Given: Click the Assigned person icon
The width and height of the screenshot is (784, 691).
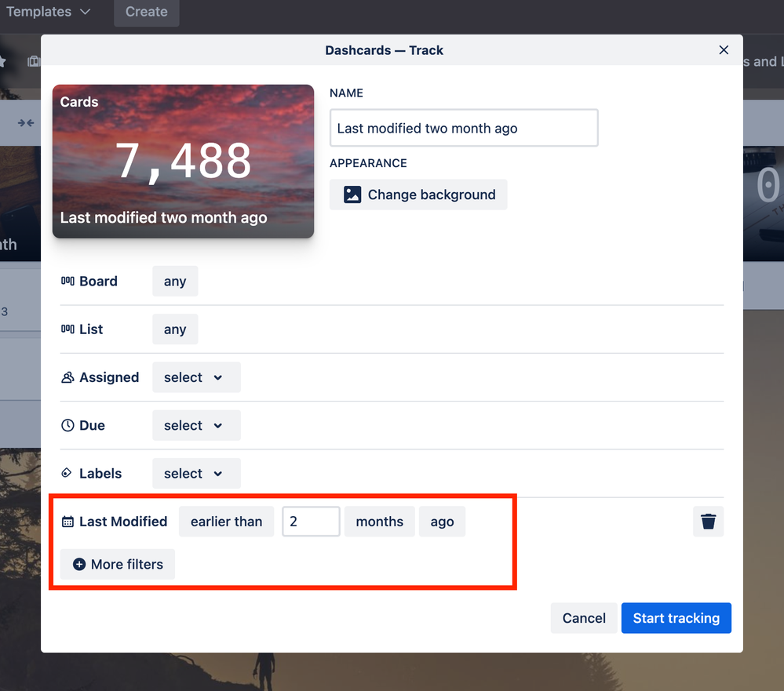Looking at the screenshot, I should click(67, 377).
